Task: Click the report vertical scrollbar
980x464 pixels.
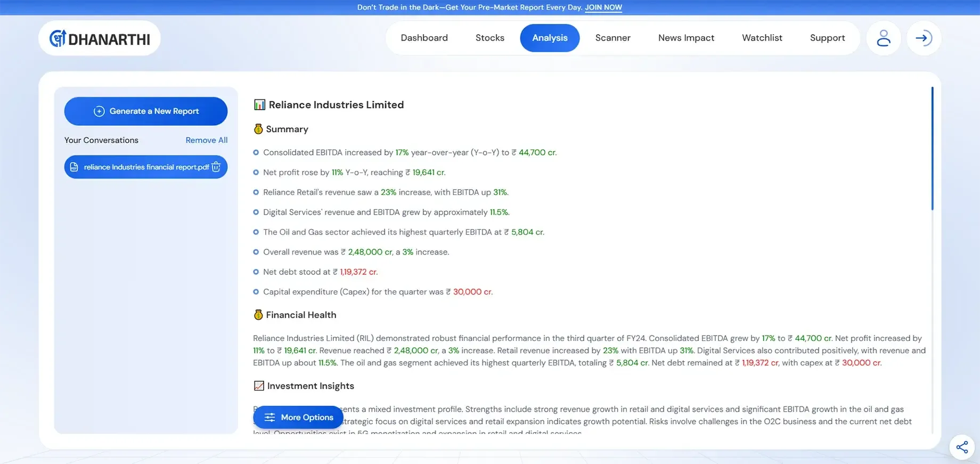Action: tap(932, 149)
